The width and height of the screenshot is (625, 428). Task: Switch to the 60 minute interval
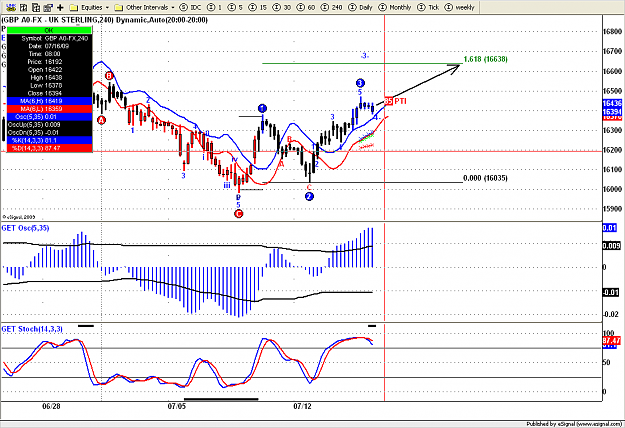[x=306, y=7]
